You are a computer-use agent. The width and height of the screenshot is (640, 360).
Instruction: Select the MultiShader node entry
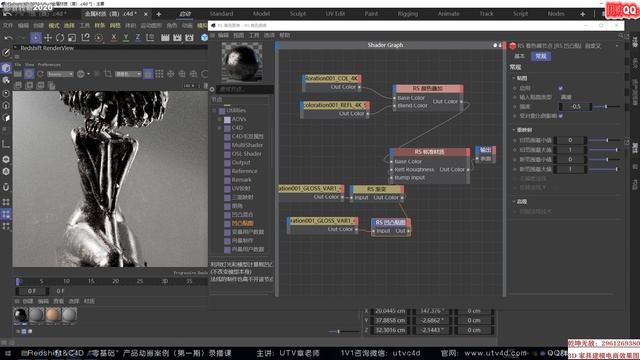(247, 145)
